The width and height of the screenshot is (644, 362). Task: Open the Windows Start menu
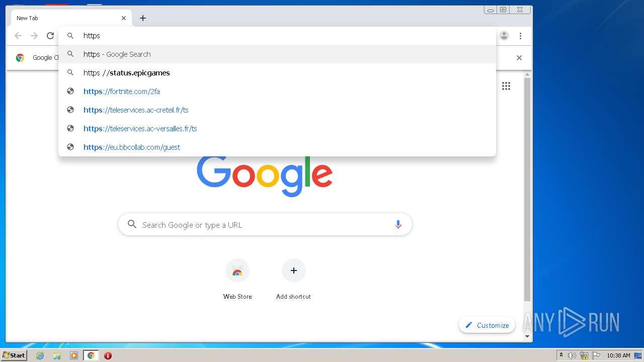(x=14, y=355)
